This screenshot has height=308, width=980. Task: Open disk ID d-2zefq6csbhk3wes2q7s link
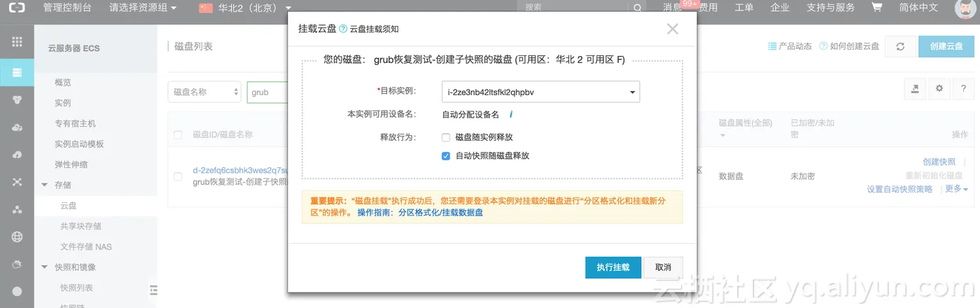click(240, 170)
